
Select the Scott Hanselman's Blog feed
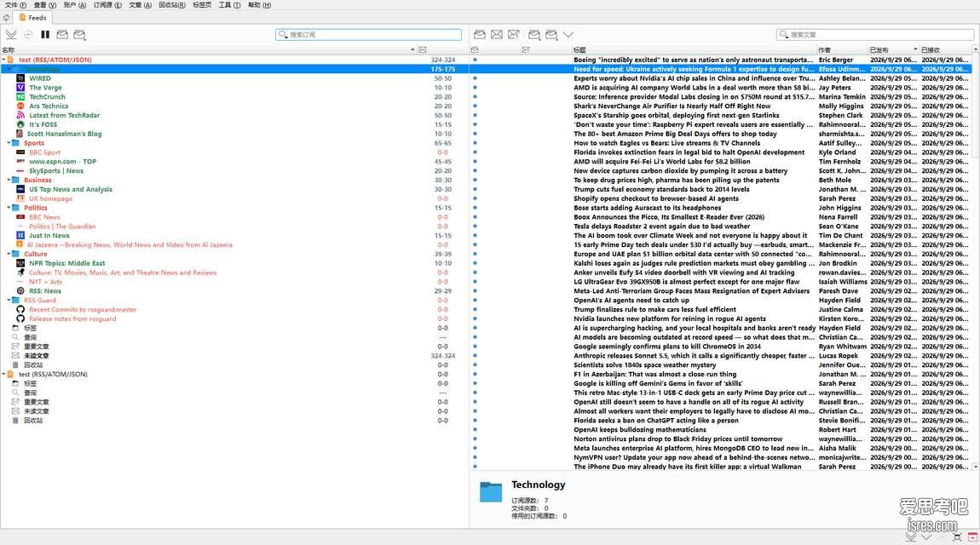(64, 134)
